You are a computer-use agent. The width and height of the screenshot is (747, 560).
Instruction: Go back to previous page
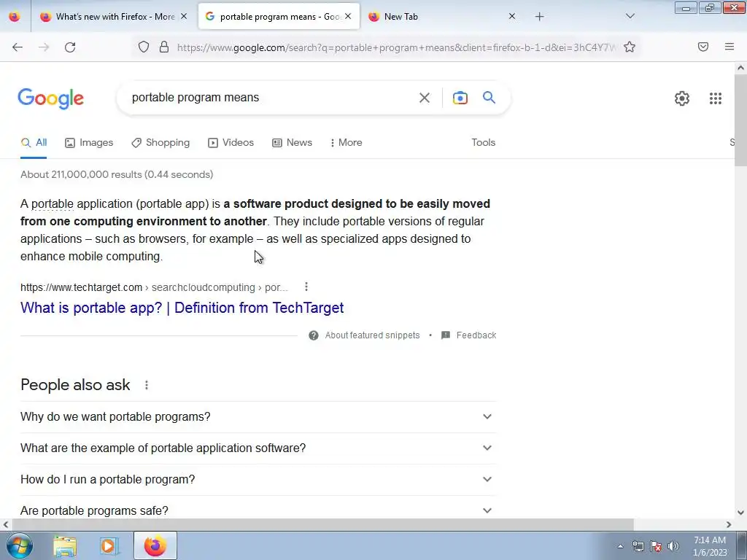pos(18,47)
